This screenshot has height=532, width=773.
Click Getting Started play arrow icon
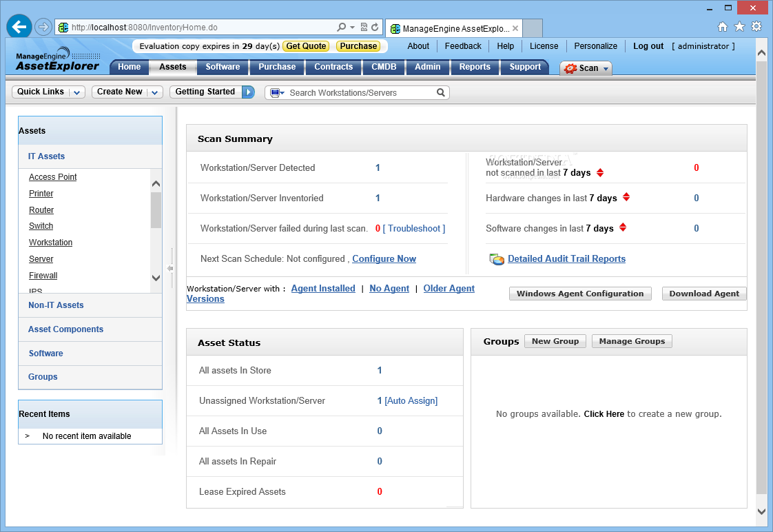(x=248, y=92)
